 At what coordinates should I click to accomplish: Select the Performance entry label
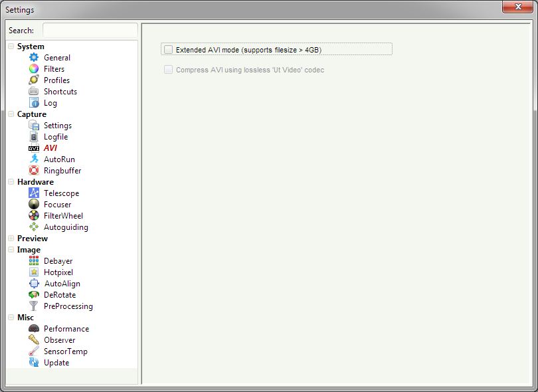click(66, 329)
